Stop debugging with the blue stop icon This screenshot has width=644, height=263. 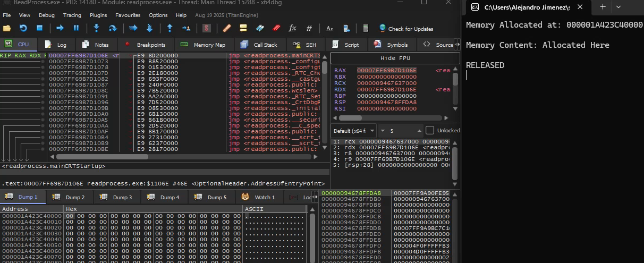click(39, 28)
